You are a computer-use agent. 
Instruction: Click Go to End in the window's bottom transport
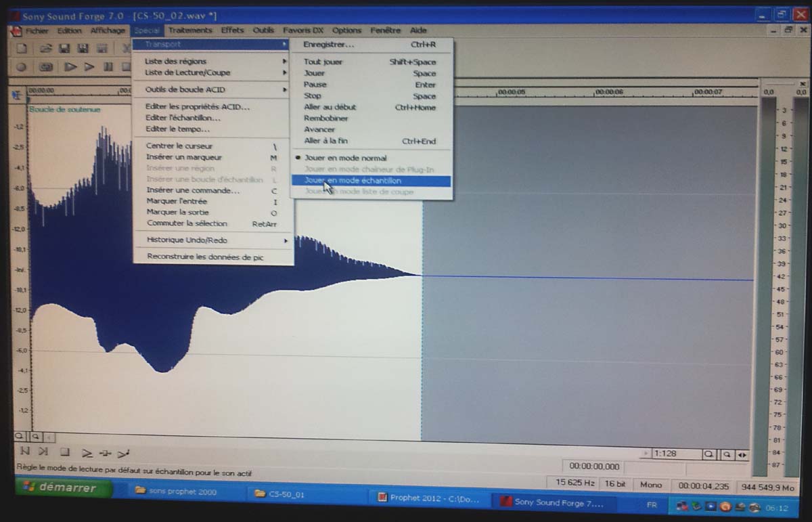pos(43,452)
